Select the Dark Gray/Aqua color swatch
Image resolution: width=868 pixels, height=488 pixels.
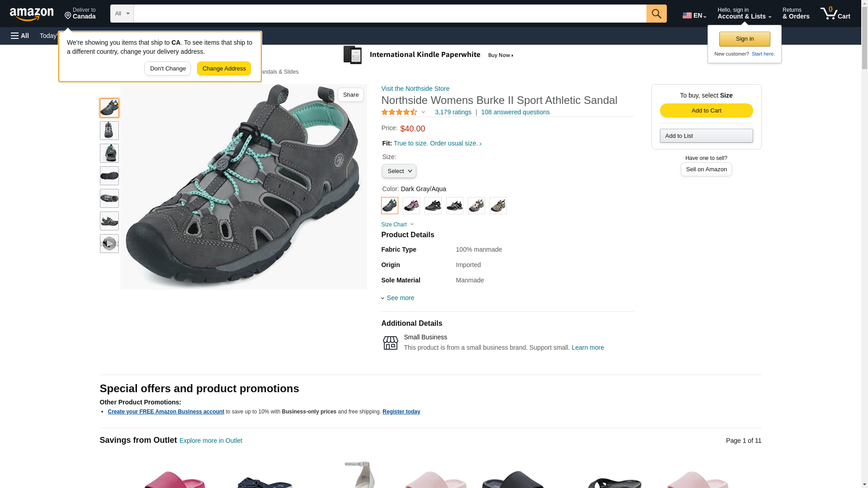(x=389, y=206)
